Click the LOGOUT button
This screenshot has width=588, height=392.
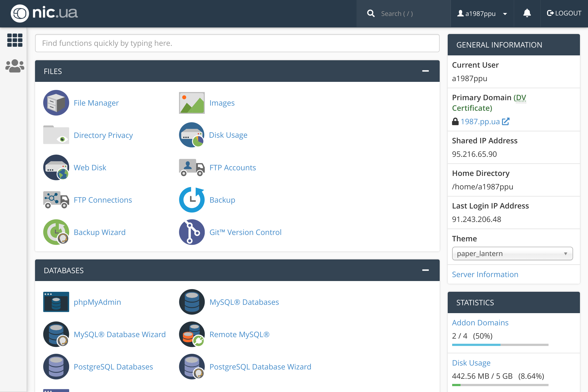tap(564, 13)
